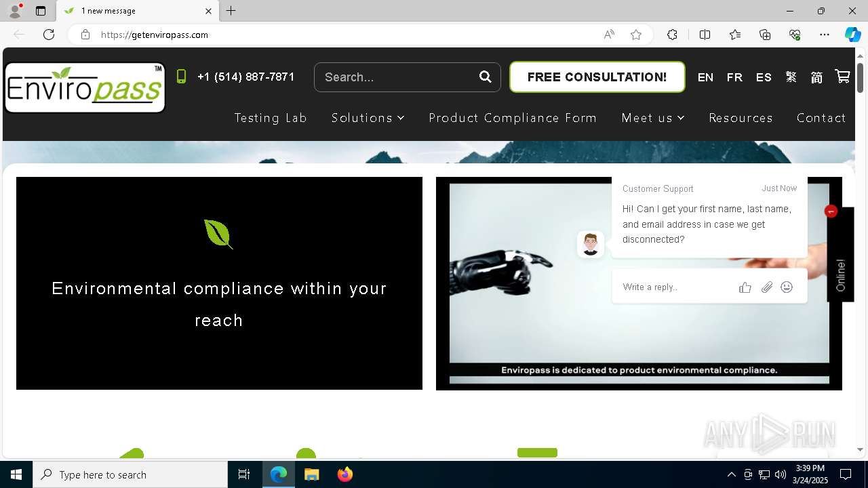
Task: Open the volume control in tray
Action: point(781,474)
